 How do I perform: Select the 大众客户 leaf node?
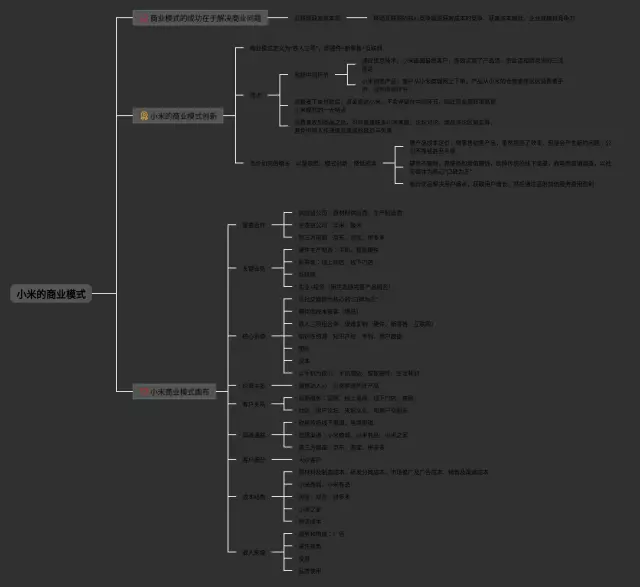coord(309,460)
